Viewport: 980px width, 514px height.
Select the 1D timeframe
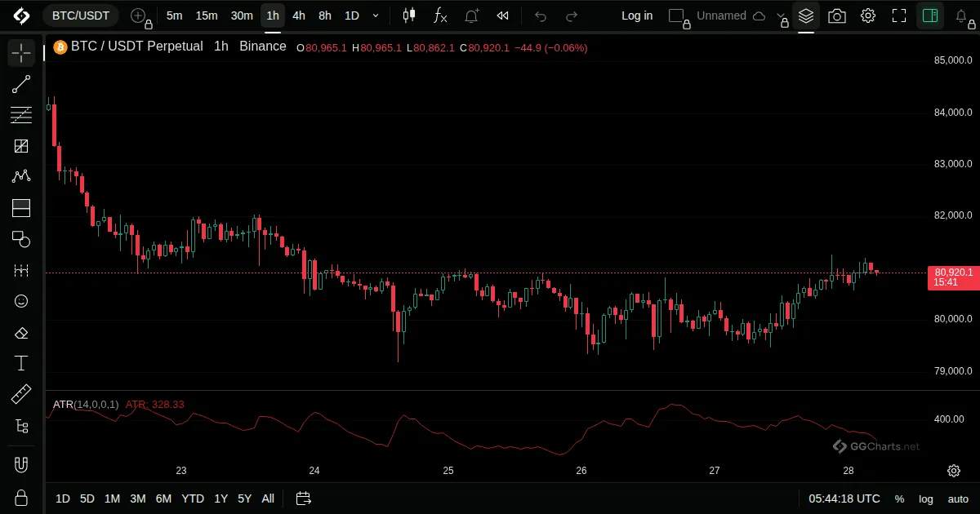(351, 16)
